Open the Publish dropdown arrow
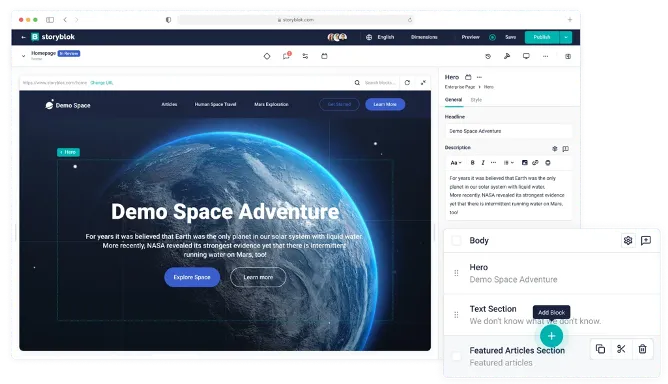This screenshot has height=384, width=668. (x=566, y=37)
